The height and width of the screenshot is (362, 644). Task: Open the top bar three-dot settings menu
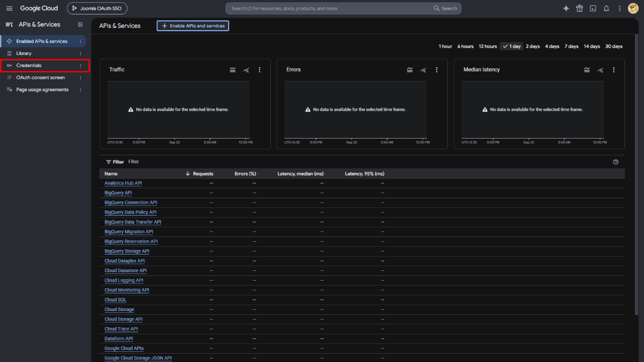(x=620, y=8)
